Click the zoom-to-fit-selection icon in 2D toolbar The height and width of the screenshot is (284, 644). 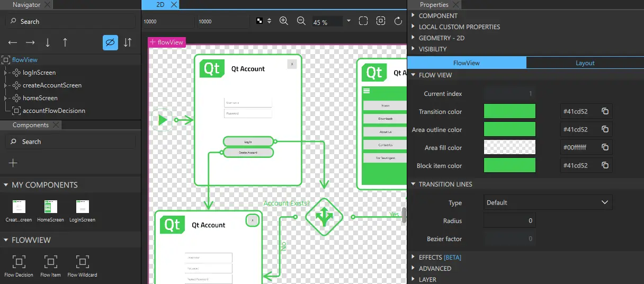click(381, 21)
